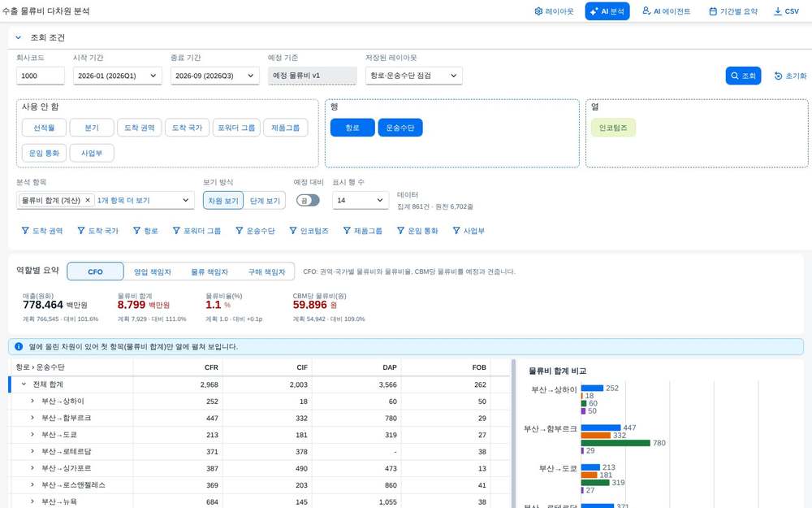
Task: Click the 회사코드 input field
Action: [x=41, y=76]
